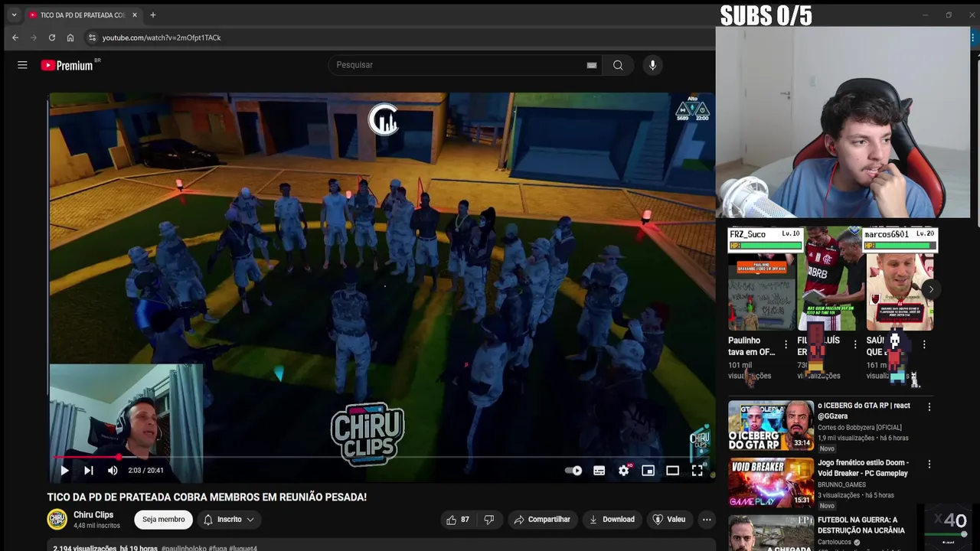Open Cortes do Bobbyzera channel

pyautogui.click(x=859, y=428)
